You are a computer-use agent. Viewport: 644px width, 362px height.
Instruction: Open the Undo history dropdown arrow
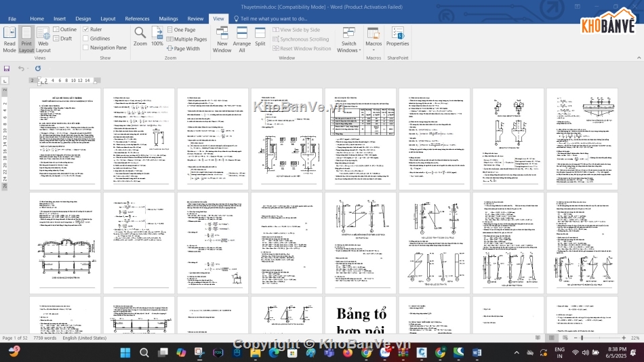[x=28, y=68]
